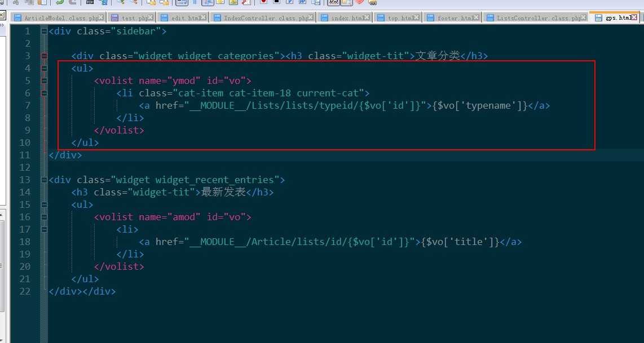Close the edit.html tab
The image size is (644, 343).
[205, 17]
